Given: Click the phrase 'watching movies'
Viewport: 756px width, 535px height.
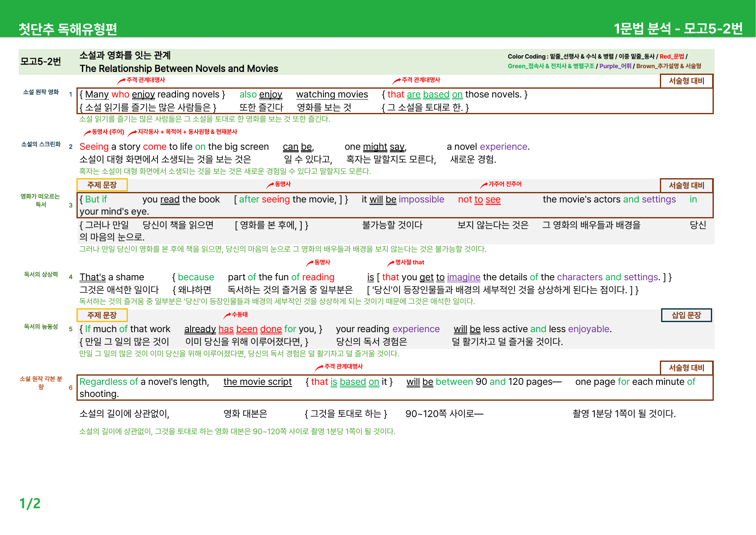Looking at the screenshot, I should click(332, 95).
